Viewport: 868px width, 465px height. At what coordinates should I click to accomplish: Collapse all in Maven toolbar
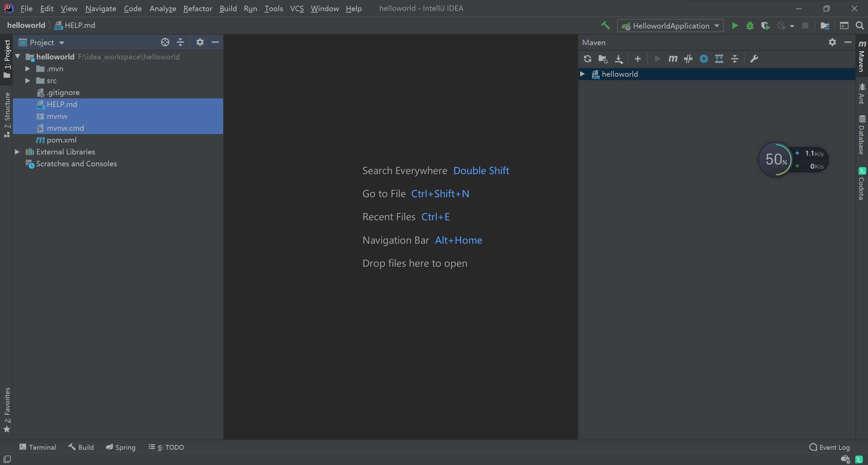735,59
